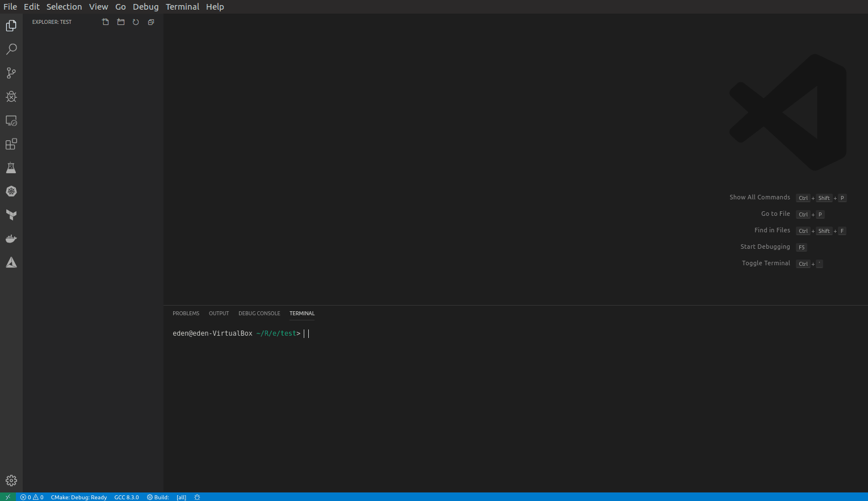This screenshot has height=501, width=868.
Task: Launch debugger via status bar bug icon
Action: 197,497
